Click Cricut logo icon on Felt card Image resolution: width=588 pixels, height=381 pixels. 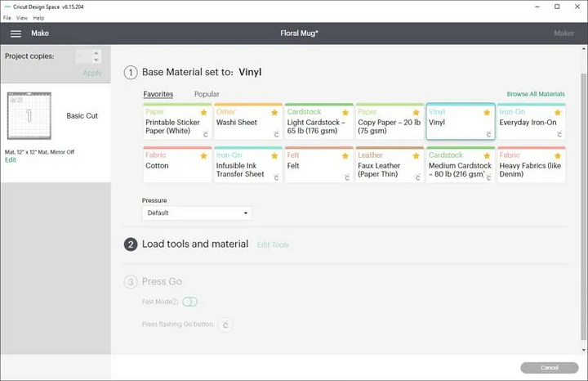point(347,177)
